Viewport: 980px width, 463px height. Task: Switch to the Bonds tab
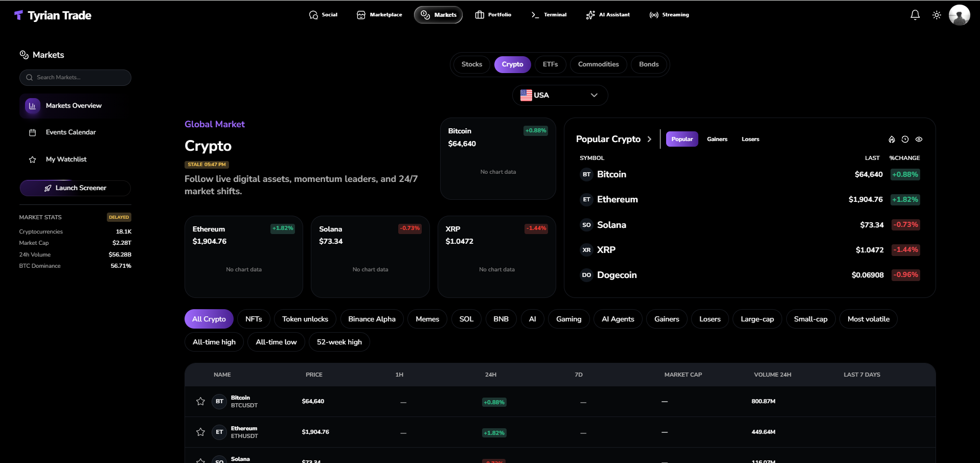tap(649, 64)
